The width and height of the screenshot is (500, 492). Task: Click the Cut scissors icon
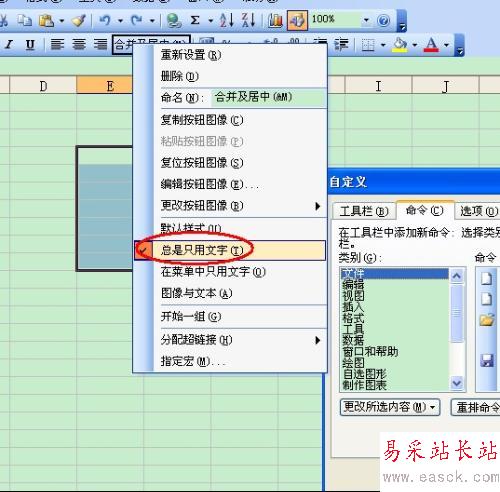pos(3,21)
